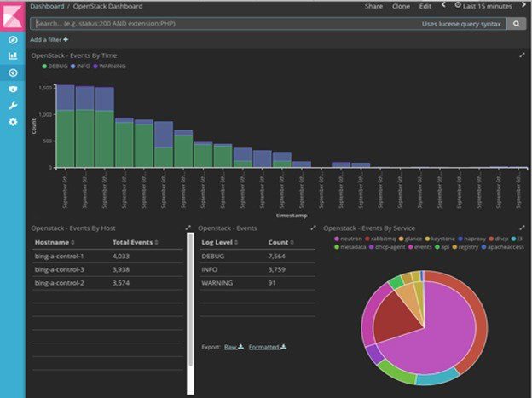Screen dimensions: 532x398
Task: Toggle DEBUG legend in time chart
Action: point(55,66)
